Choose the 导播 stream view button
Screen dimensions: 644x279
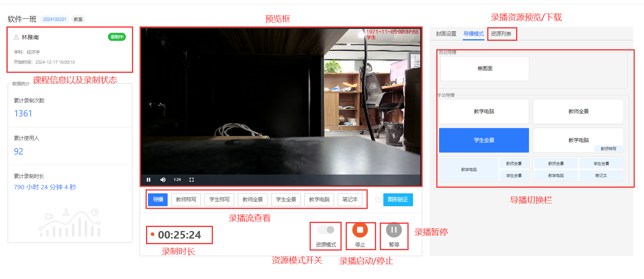tap(158, 199)
